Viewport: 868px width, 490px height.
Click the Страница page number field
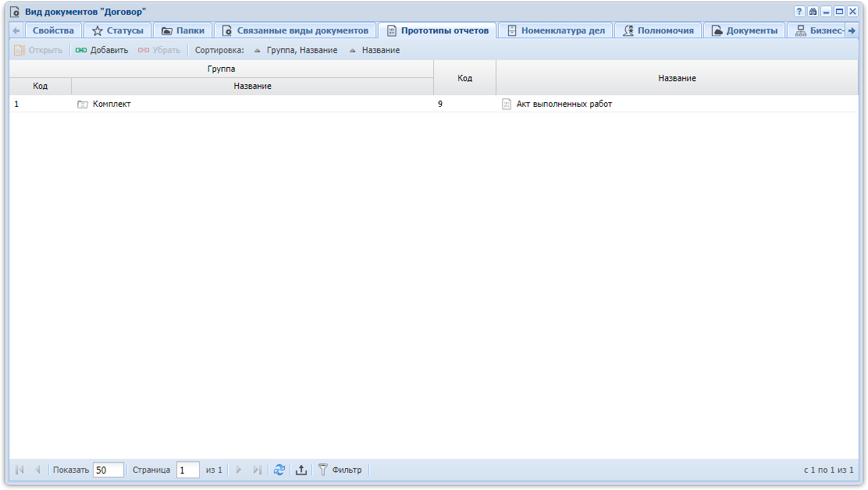187,470
